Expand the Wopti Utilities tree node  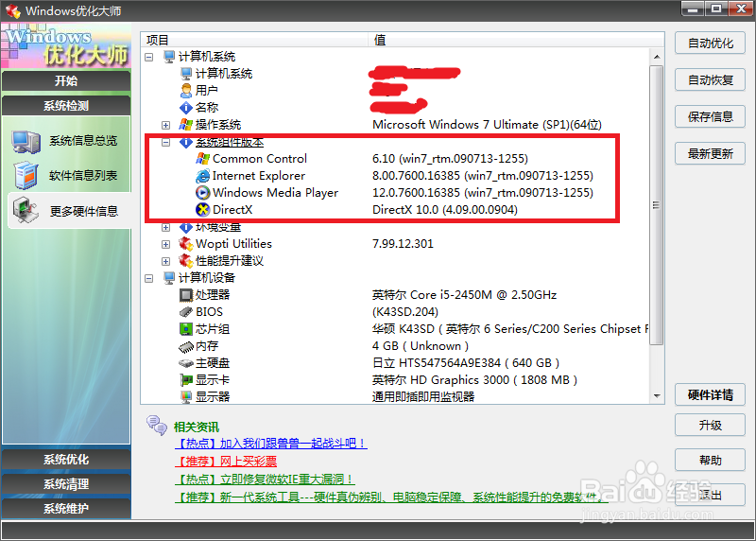[x=166, y=244]
